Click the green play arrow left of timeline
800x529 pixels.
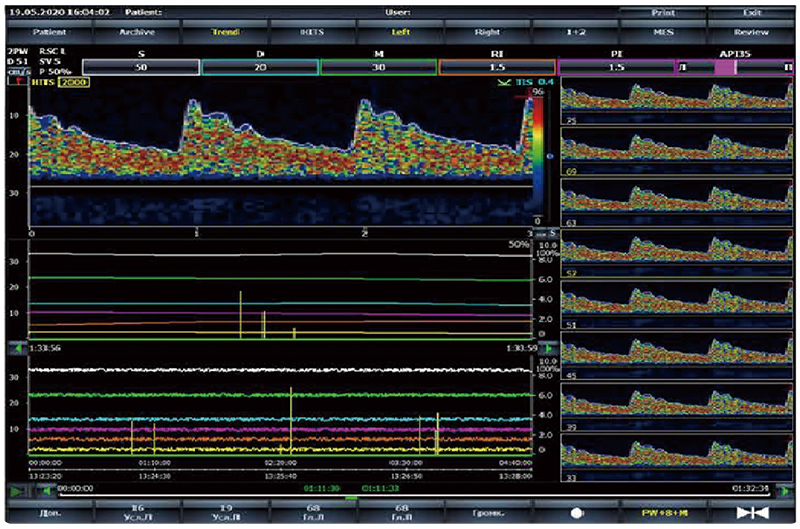click(x=17, y=490)
